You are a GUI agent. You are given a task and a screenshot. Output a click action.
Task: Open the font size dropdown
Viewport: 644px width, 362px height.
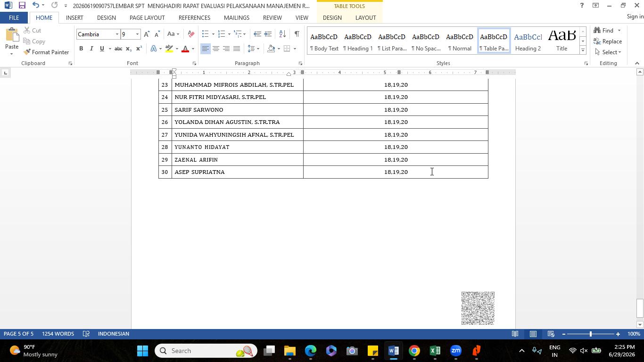pos(137,34)
